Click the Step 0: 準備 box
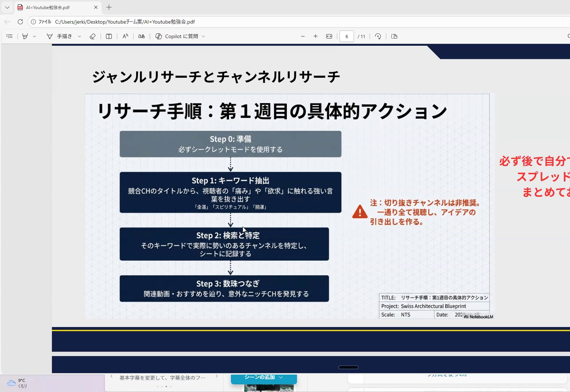 coord(231,144)
